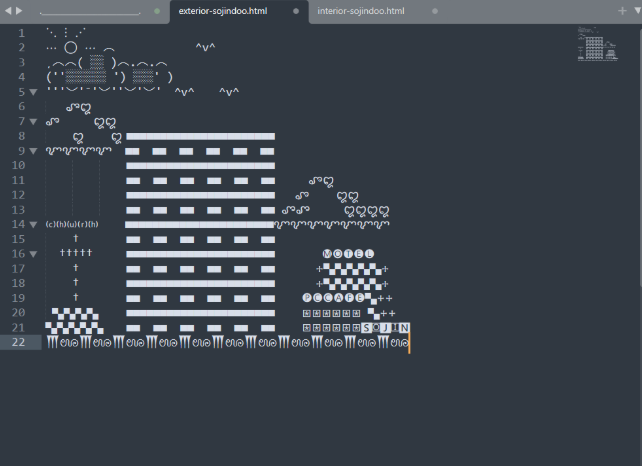
Task: Fold the code block at line 9
Action: [x=34, y=151]
